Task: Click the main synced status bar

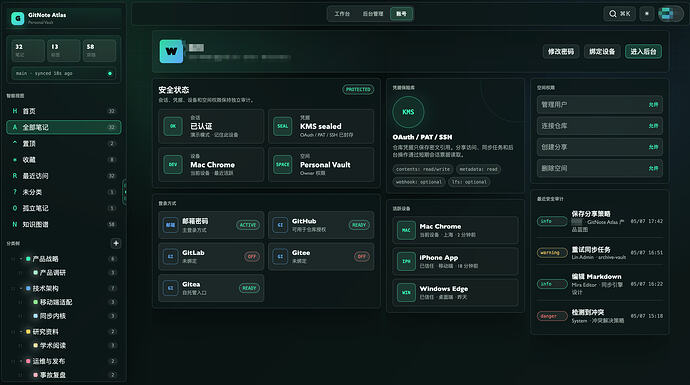Action: [63, 73]
